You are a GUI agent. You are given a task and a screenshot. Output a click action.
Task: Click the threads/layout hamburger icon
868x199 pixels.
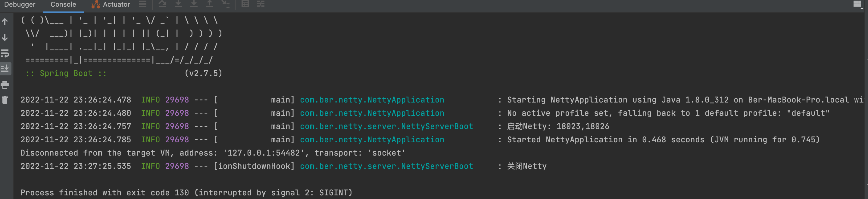click(x=143, y=4)
